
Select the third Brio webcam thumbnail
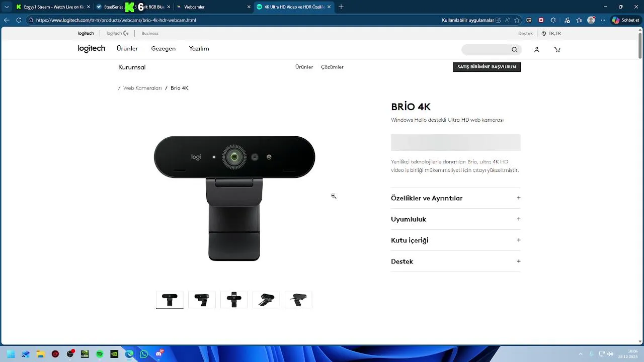234,300
